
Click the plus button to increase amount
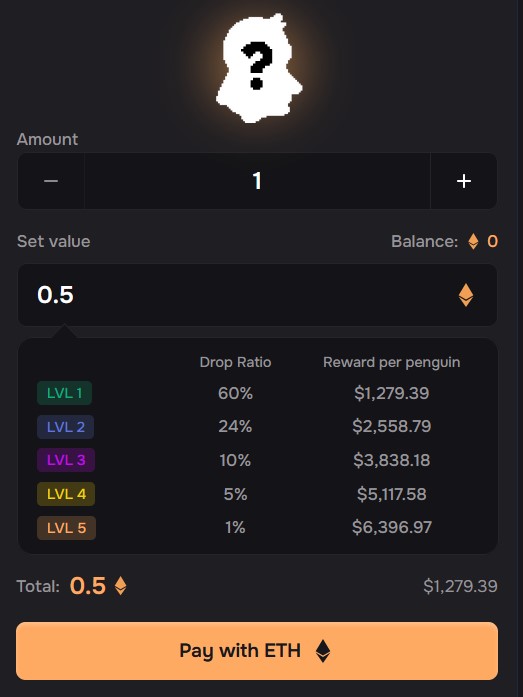coord(463,181)
